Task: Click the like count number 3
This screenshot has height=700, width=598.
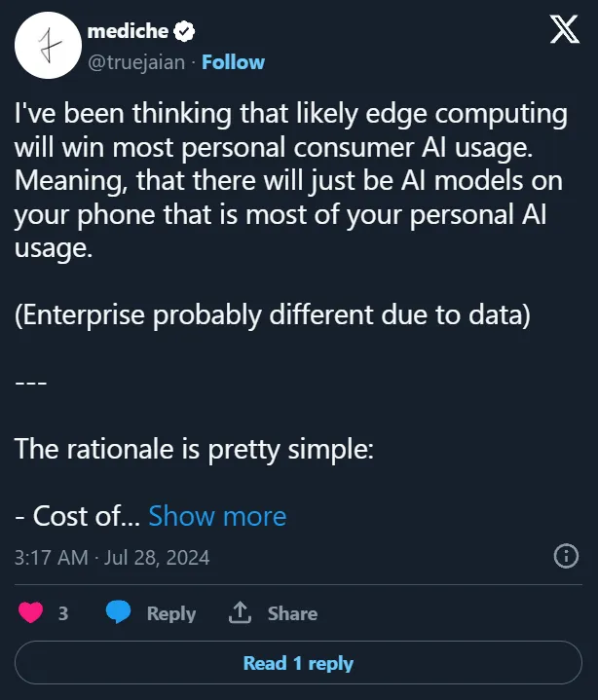Action: (x=63, y=613)
